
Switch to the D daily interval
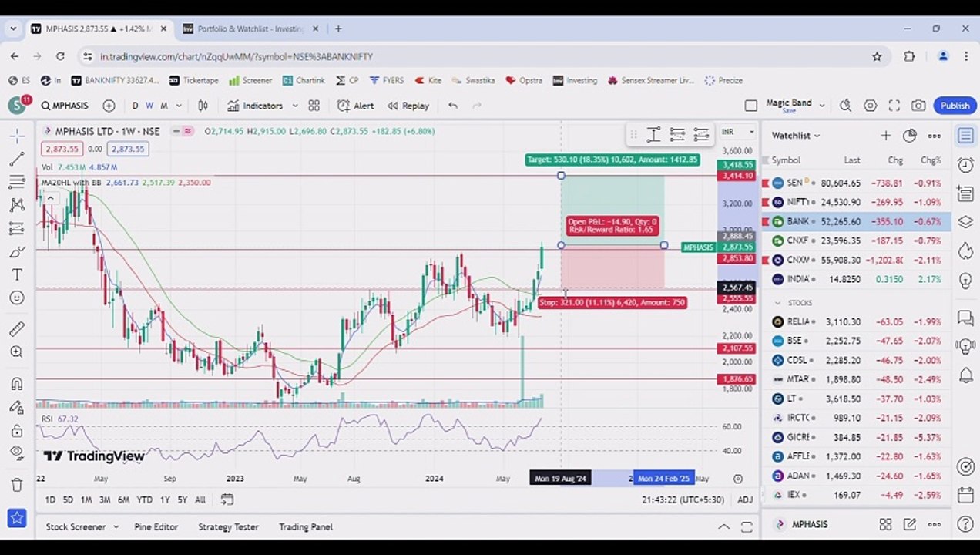click(135, 106)
